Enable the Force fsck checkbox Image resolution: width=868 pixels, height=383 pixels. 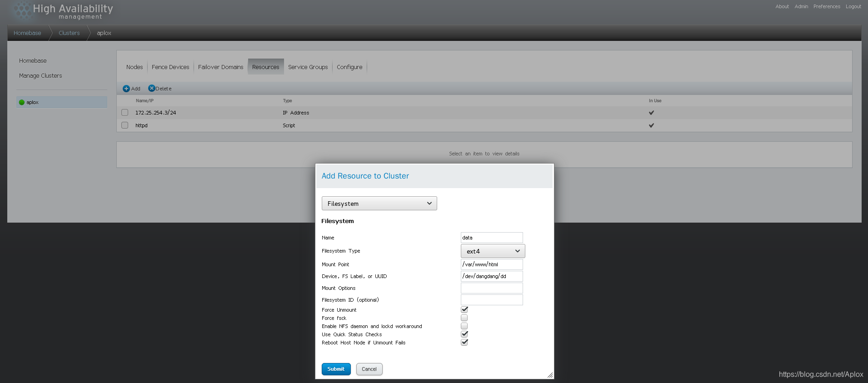464,318
